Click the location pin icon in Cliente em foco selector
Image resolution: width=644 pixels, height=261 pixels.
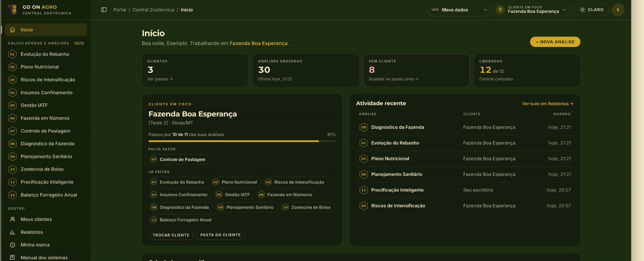click(x=500, y=10)
